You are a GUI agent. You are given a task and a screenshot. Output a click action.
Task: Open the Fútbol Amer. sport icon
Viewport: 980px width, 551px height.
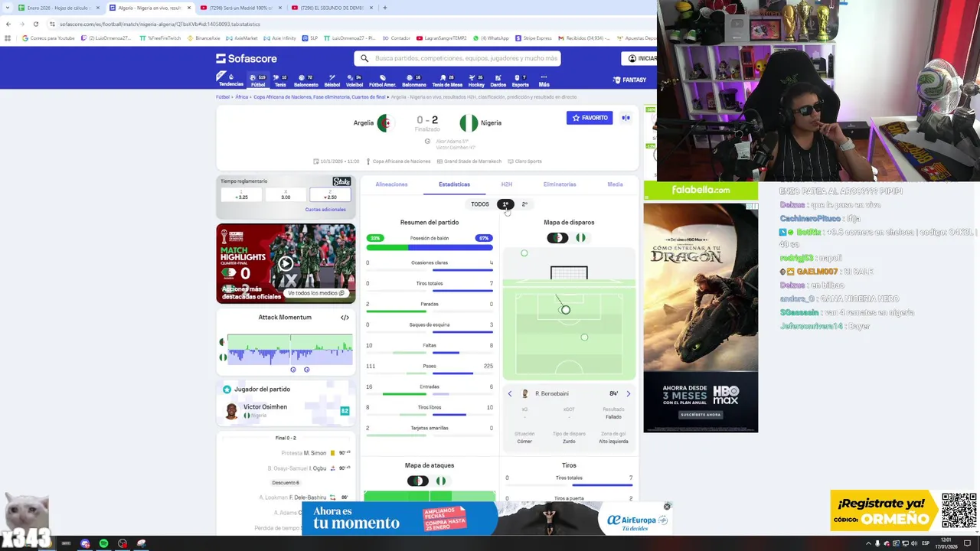tap(382, 80)
